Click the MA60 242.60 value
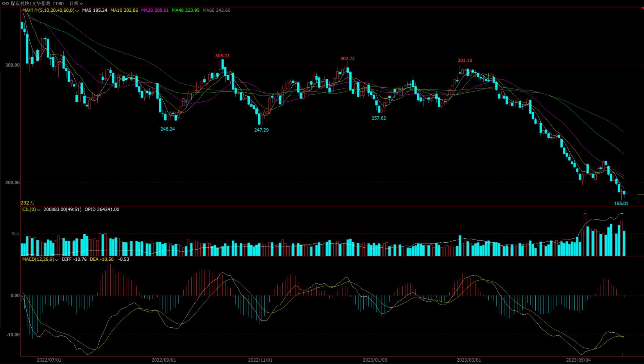This screenshot has width=644, height=364. tap(217, 10)
